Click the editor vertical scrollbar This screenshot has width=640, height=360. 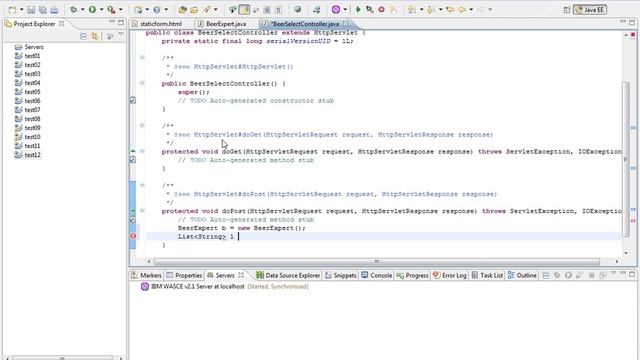click(x=626, y=158)
